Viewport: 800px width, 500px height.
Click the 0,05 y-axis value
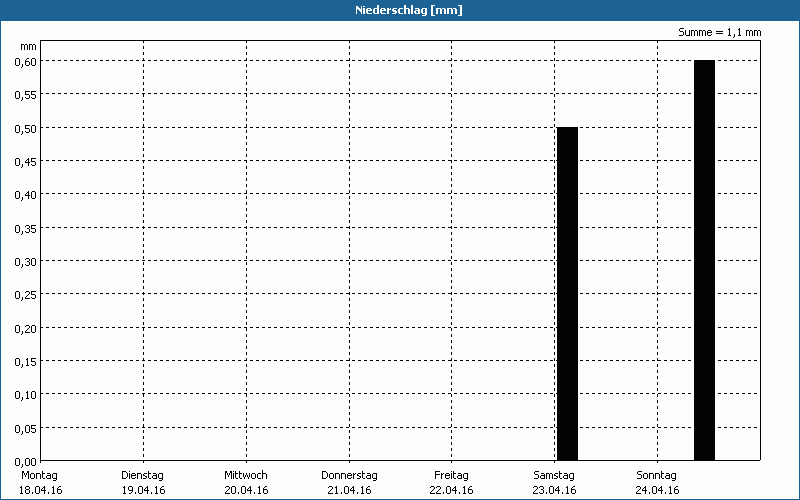[x=26, y=429]
